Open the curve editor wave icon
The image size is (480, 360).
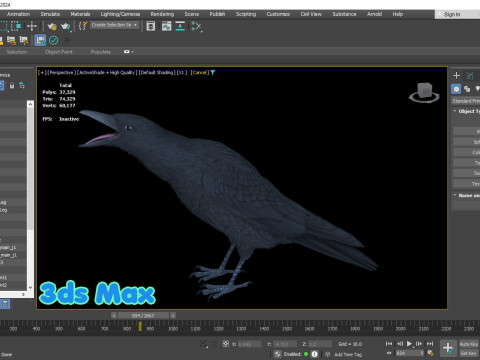[166, 26]
